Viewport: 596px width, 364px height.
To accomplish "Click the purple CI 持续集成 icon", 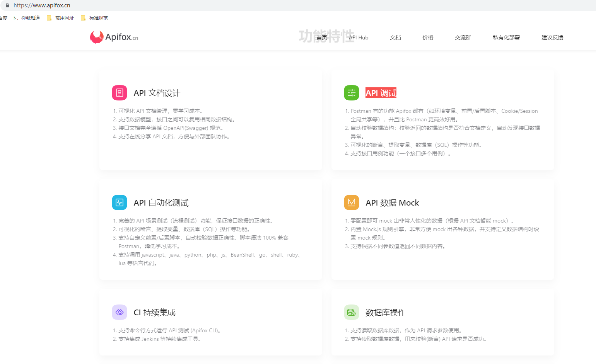I will (x=120, y=312).
